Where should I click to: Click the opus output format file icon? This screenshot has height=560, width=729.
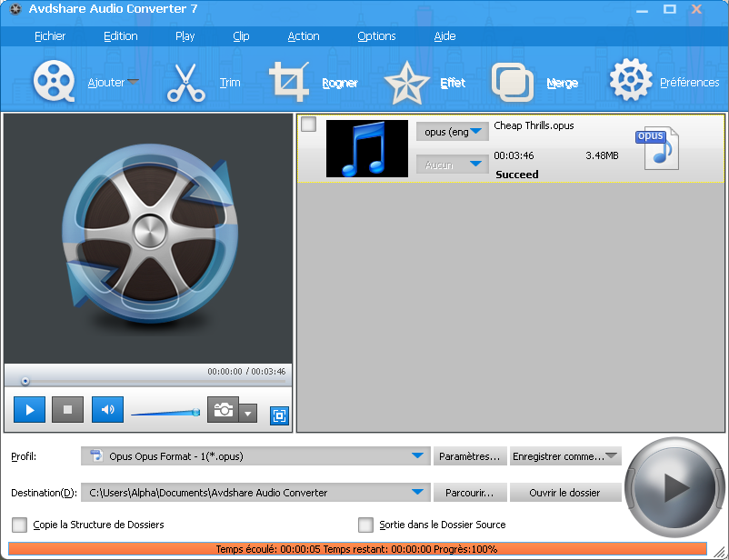657,148
